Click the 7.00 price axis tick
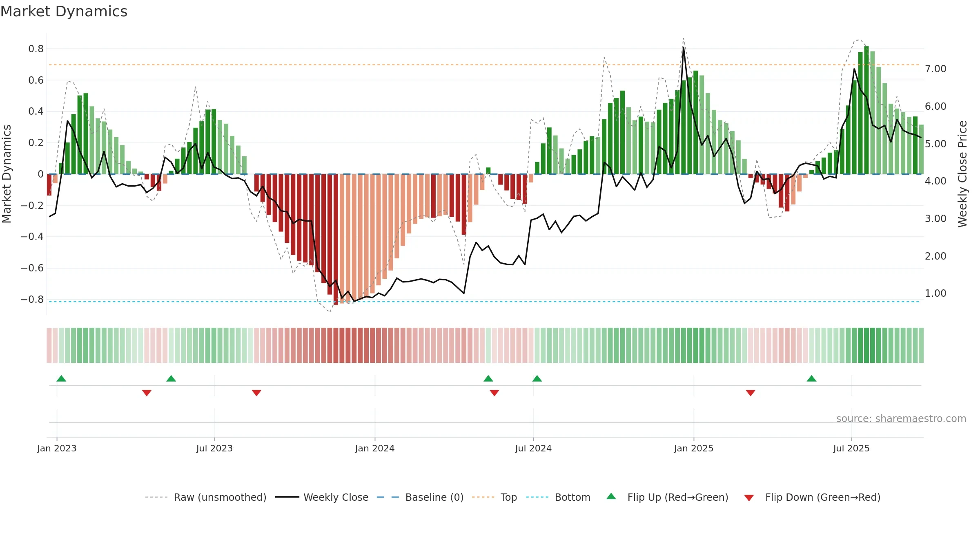The height and width of the screenshot is (551, 980). pos(935,69)
